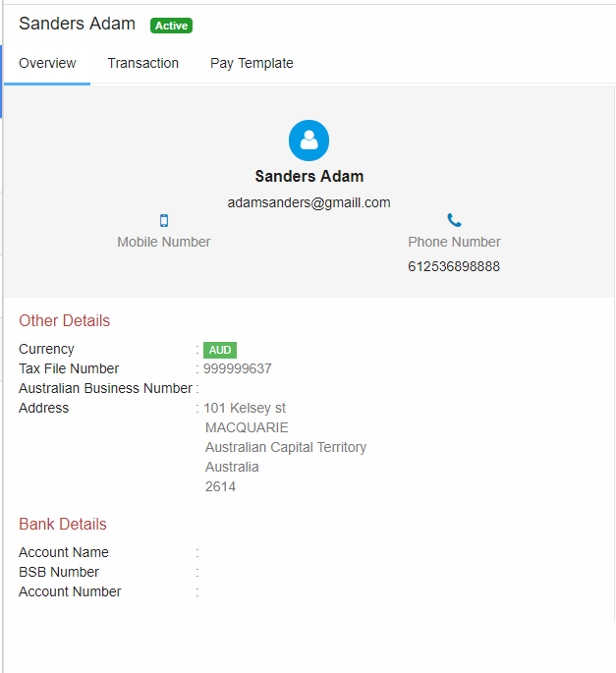The height and width of the screenshot is (673, 616).
Task: Click the Australian Capital Territory address line
Action: [x=286, y=447]
